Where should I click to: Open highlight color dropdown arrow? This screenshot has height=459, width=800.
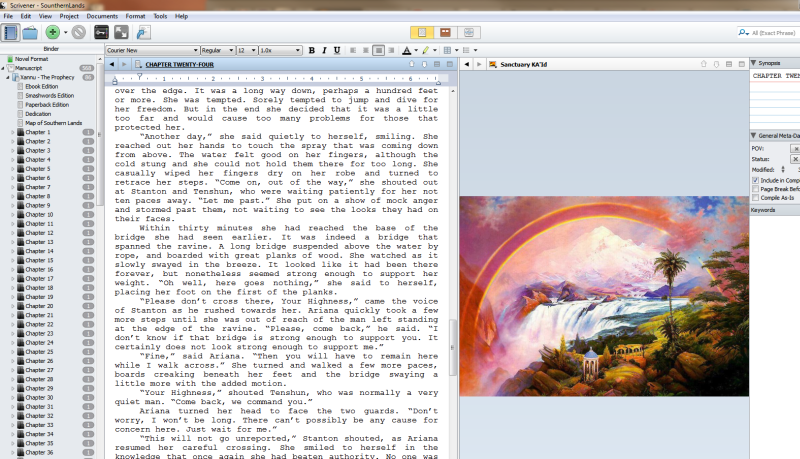[x=435, y=50]
